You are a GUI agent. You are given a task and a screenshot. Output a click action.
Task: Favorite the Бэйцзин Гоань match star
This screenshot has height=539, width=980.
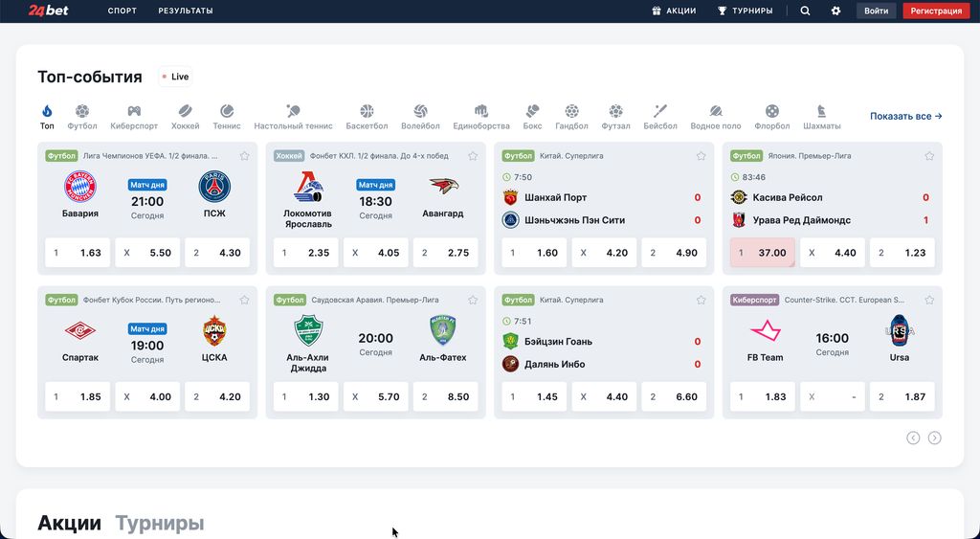click(701, 301)
